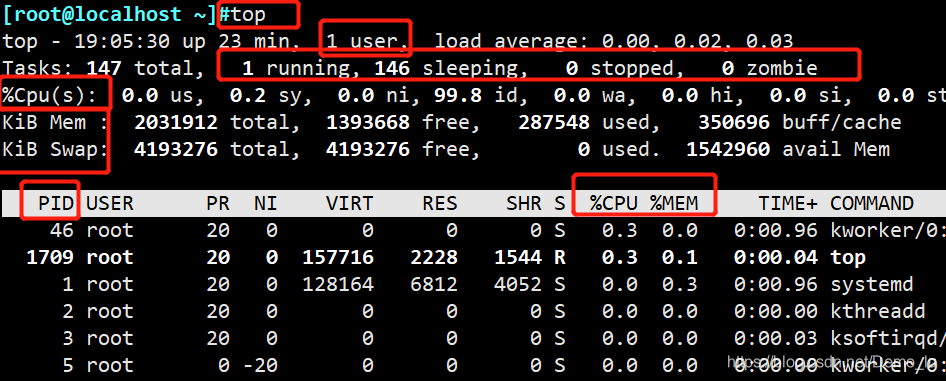The width and height of the screenshot is (946, 381).
Task: Click the 4052 SHR value
Action: (518, 284)
